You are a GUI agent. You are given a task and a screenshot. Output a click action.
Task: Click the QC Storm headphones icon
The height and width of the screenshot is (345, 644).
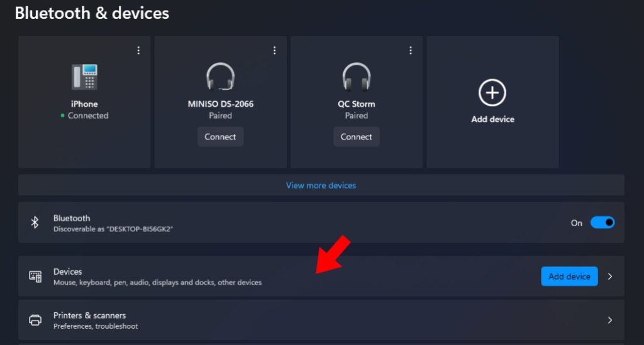357,76
